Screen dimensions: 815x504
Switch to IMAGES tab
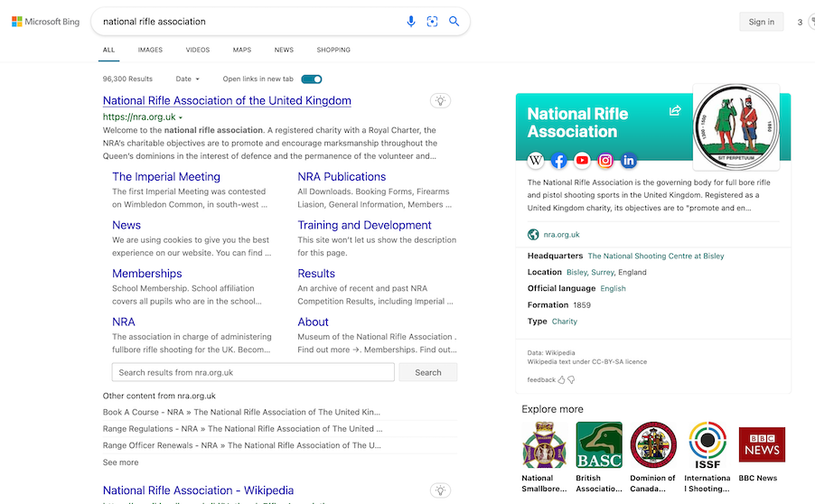click(150, 50)
